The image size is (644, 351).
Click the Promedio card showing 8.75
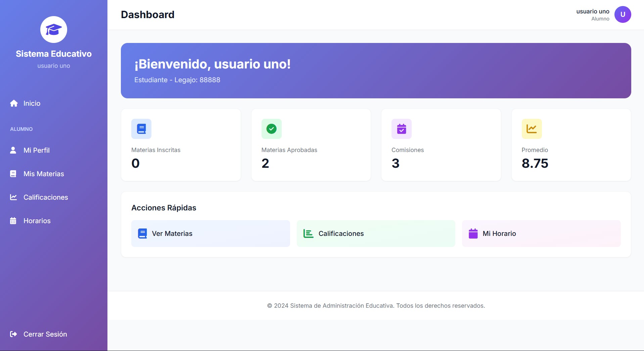coord(571,145)
